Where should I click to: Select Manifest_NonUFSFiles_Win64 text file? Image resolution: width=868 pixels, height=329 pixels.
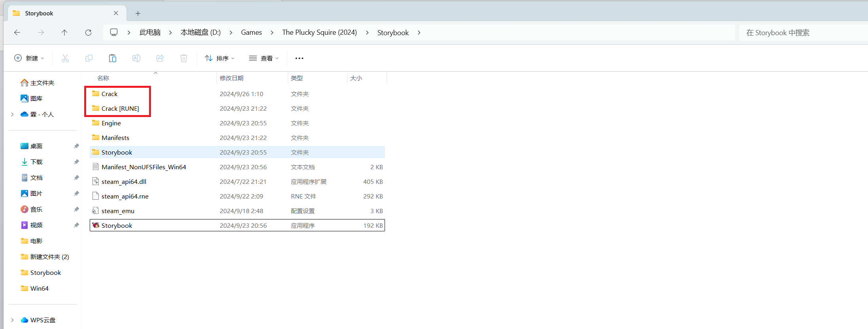[x=237, y=167]
